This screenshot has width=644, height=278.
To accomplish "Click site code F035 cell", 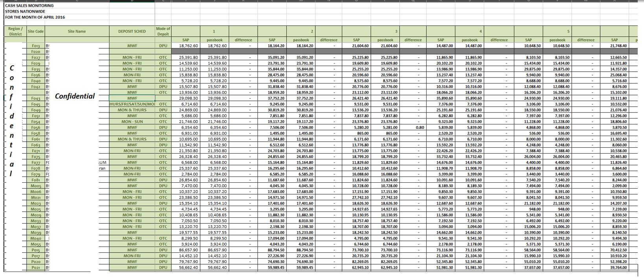I will (x=36, y=69).
